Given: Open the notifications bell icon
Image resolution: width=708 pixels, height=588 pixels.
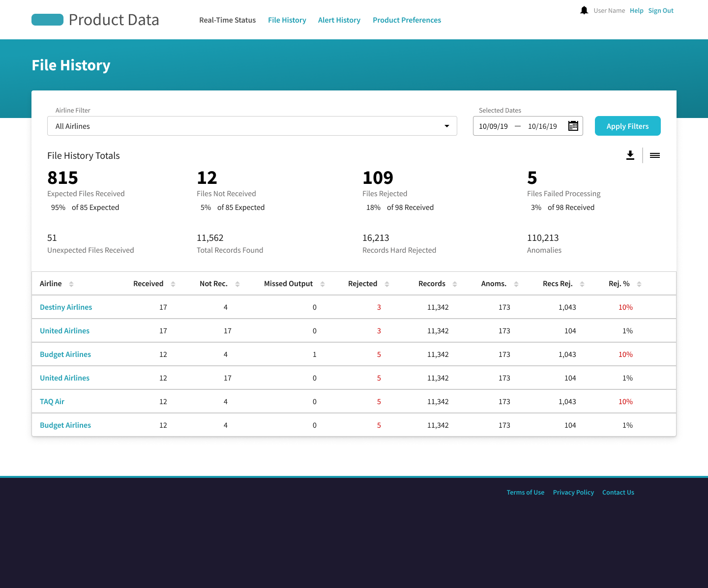Looking at the screenshot, I should tap(584, 10).
